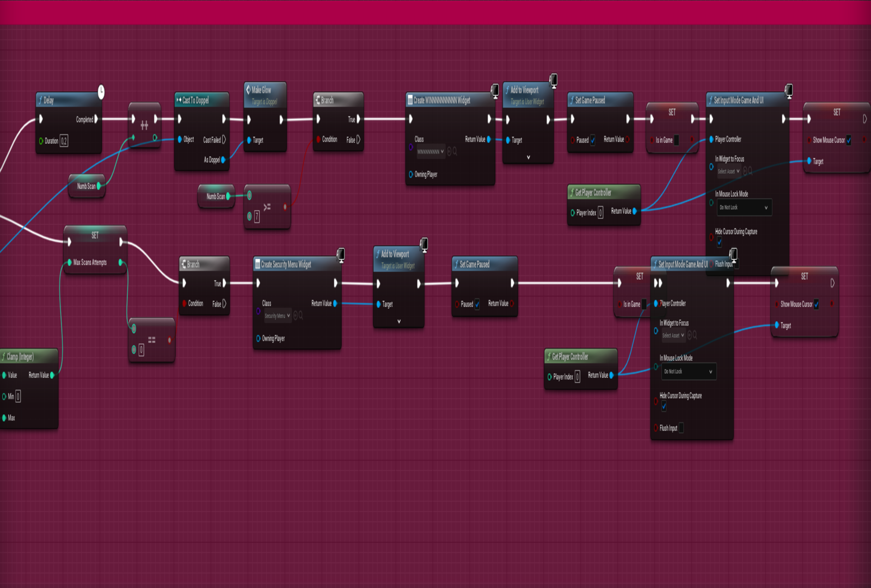Uncheck Paused on the top Set Game Paused node

(592, 140)
